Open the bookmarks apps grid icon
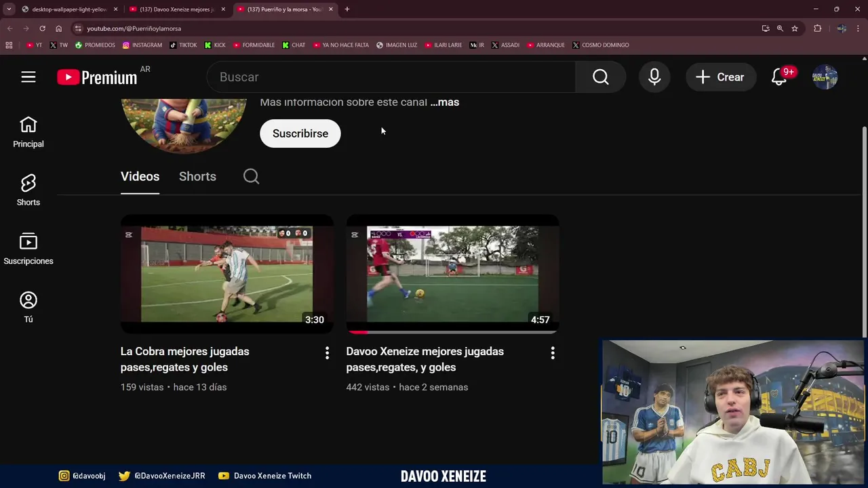 (9, 45)
